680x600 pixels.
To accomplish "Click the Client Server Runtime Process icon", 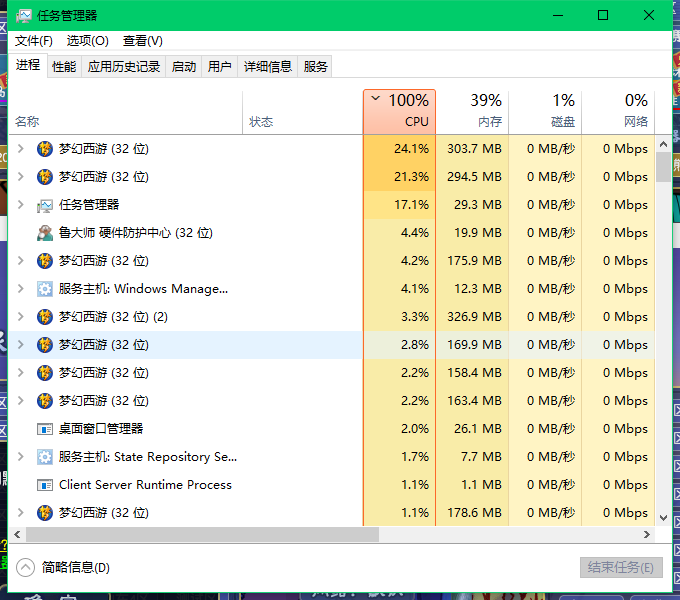I will point(45,485).
